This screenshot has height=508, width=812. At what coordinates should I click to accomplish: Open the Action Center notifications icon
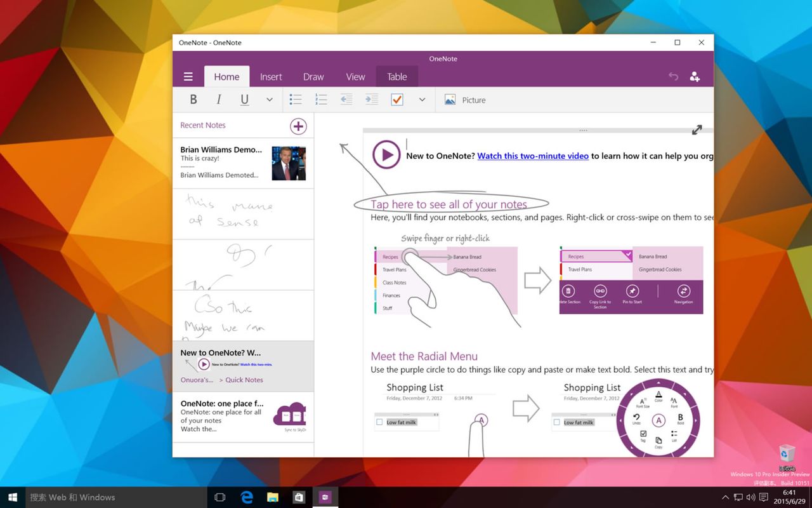[x=764, y=497]
